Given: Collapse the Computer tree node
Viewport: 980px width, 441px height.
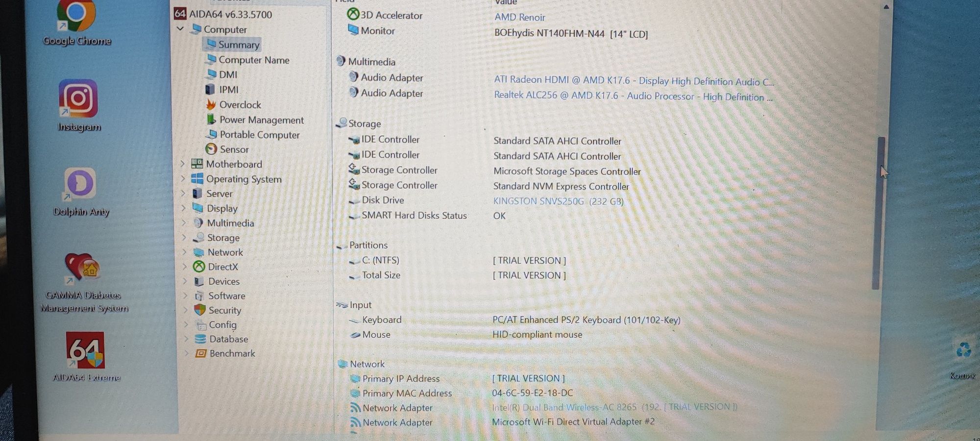Looking at the screenshot, I should 180,29.
